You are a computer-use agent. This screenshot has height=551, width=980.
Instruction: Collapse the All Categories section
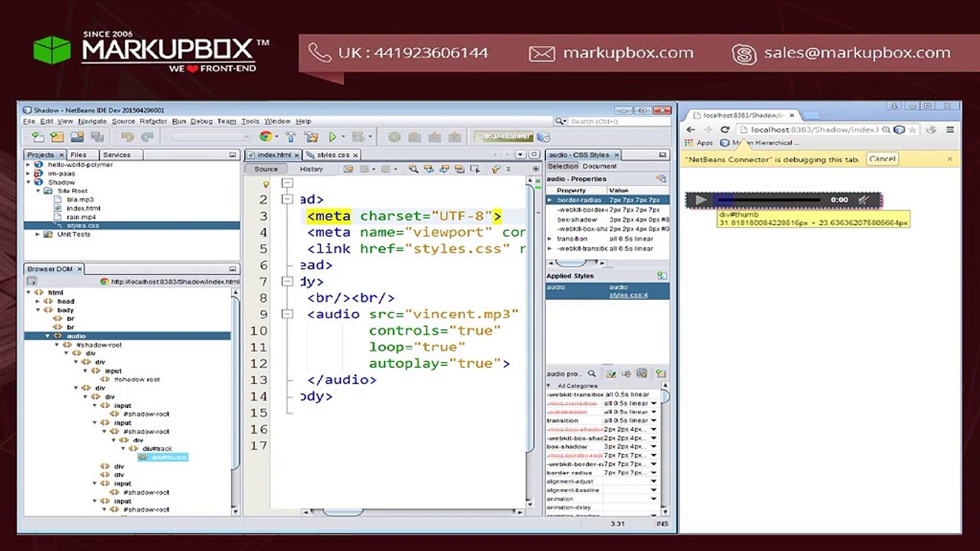click(549, 386)
